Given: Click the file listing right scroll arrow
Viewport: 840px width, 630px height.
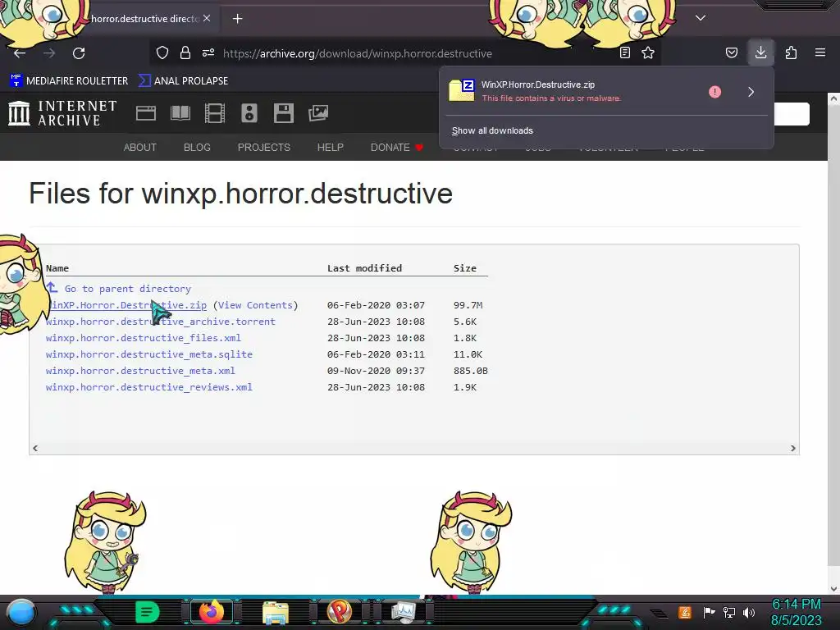Looking at the screenshot, I should tap(793, 449).
